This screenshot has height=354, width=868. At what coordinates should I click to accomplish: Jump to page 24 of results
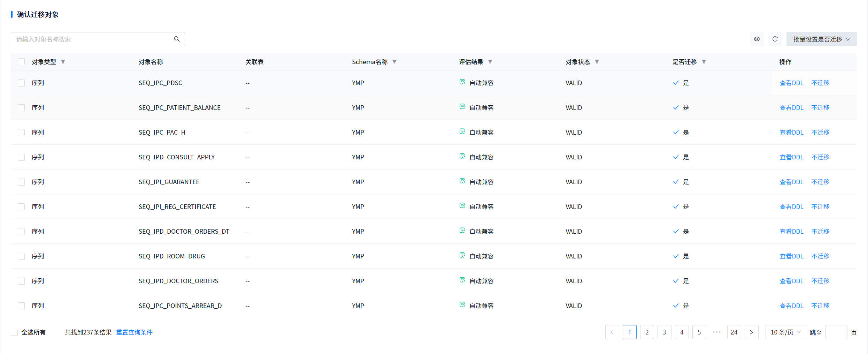[x=734, y=332]
